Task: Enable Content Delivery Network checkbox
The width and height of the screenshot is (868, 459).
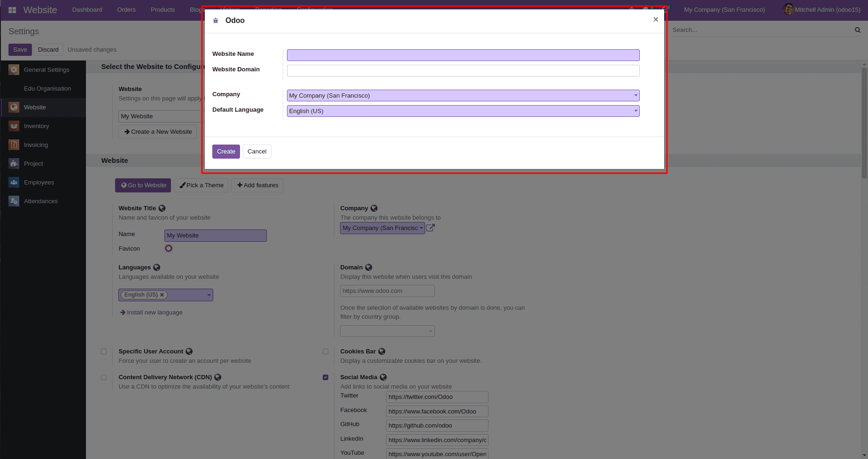Action: click(x=104, y=377)
